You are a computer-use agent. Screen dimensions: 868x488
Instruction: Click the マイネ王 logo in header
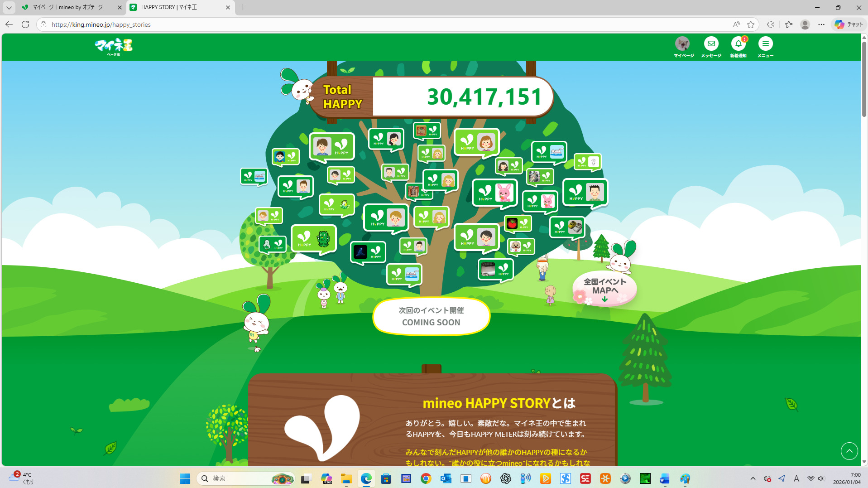(114, 46)
